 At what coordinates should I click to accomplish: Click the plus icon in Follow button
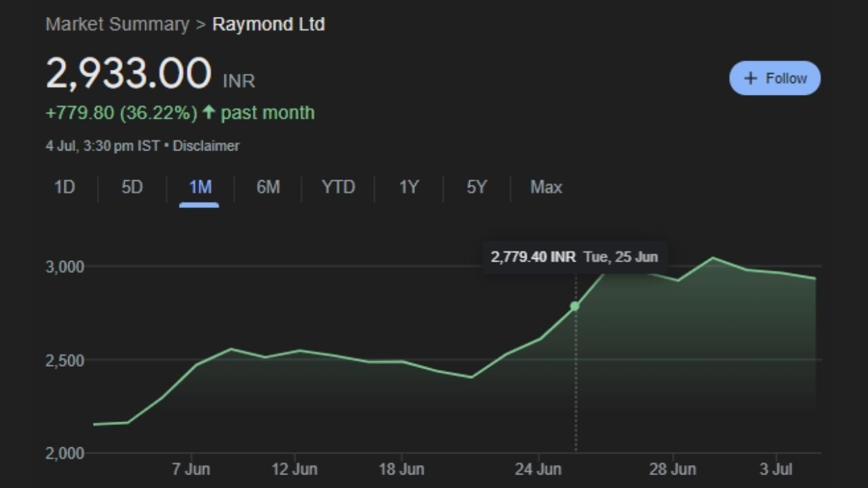point(750,78)
